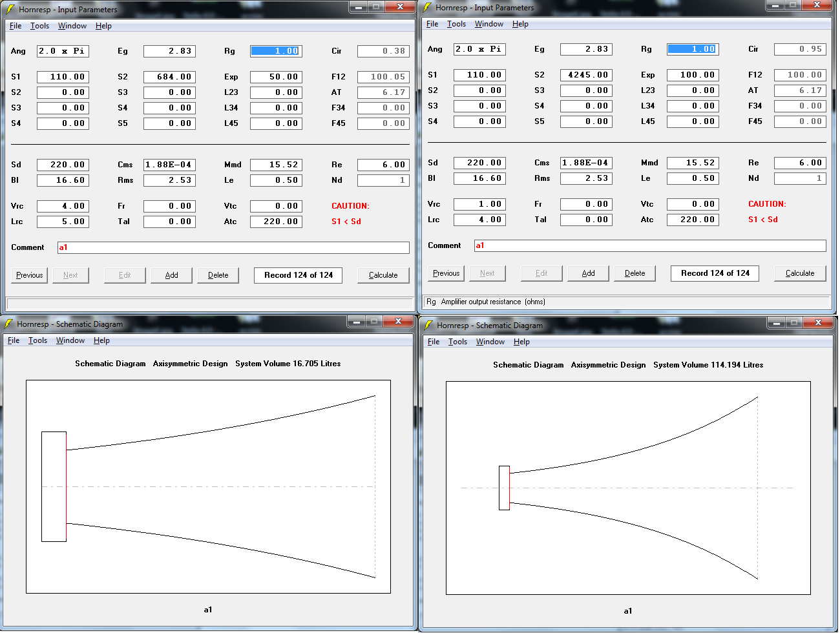Click Record 124 of 124 box in right window
The width and height of the screenshot is (840, 633).
(x=715, y=273)
